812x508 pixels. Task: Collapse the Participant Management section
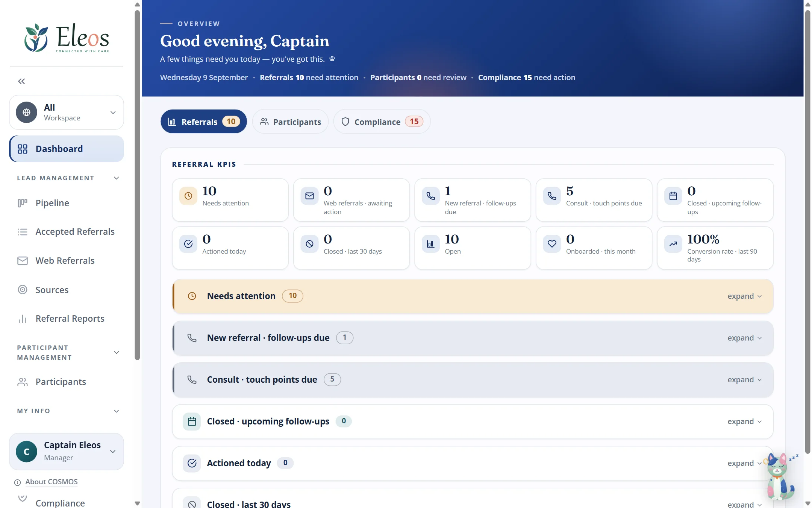click(117, 353)
